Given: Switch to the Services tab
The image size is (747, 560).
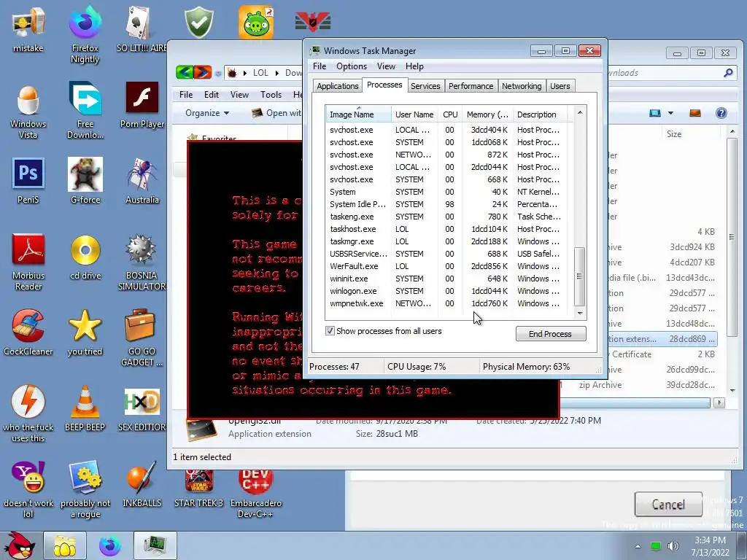Looking at the screenshot, I should pyautogui.click(x=425, y=86).
